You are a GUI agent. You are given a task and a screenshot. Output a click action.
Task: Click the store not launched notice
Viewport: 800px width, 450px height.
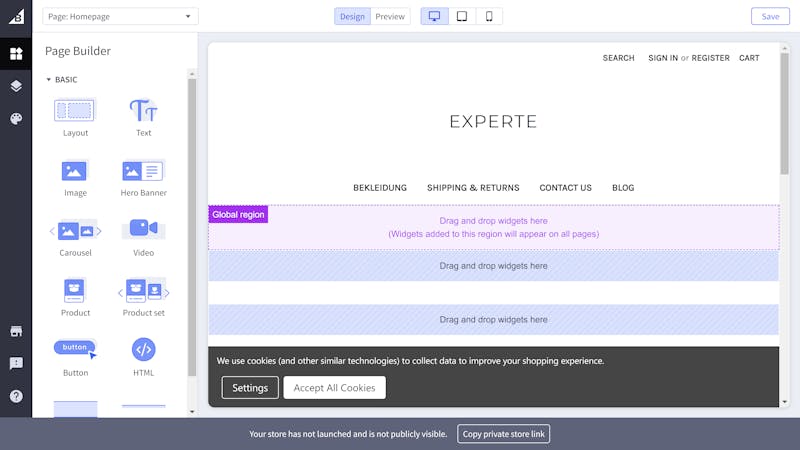pos(348,434)
